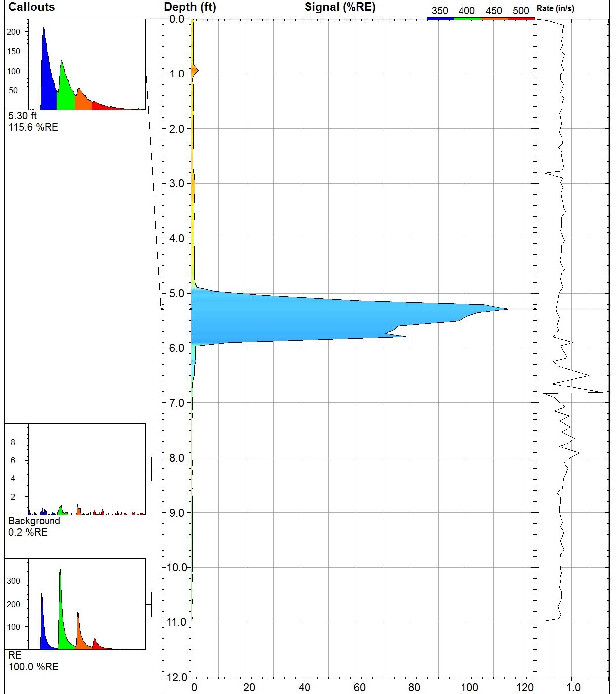The width and height of the screenshot is (616, 694).
Task: Click the 80 signal axis label
Action: pos(414,688)
